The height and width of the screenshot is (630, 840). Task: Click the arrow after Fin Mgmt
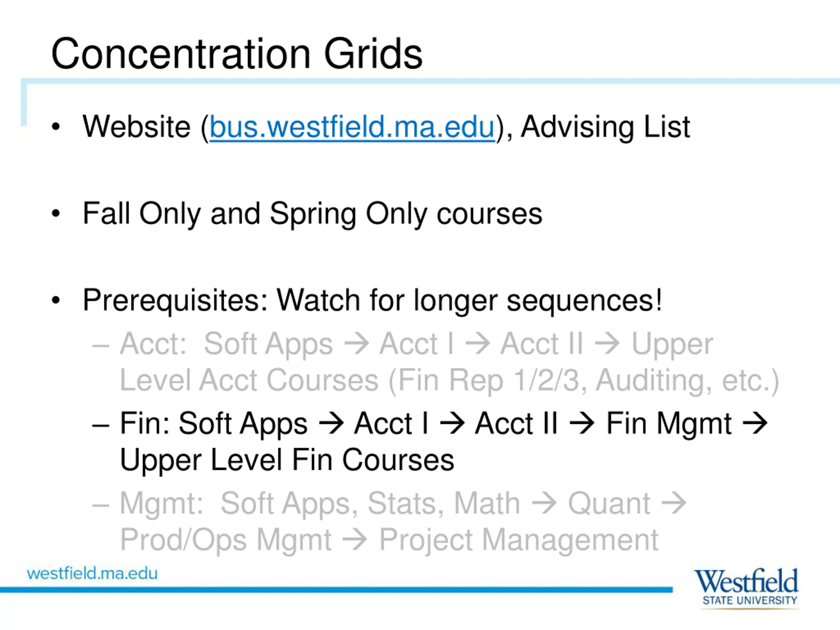tap(755, 423)
